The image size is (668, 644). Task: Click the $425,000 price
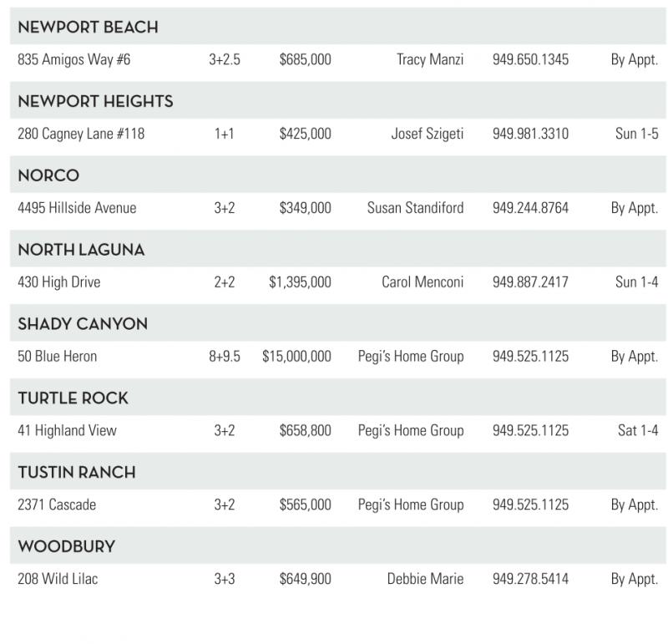point(305,134)
